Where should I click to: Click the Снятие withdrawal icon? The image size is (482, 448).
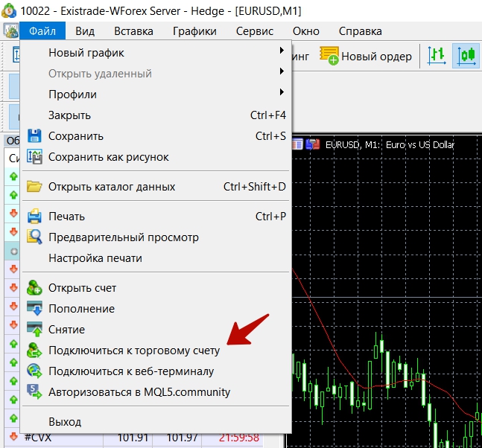pyautogui.click(x=34, y=330)
